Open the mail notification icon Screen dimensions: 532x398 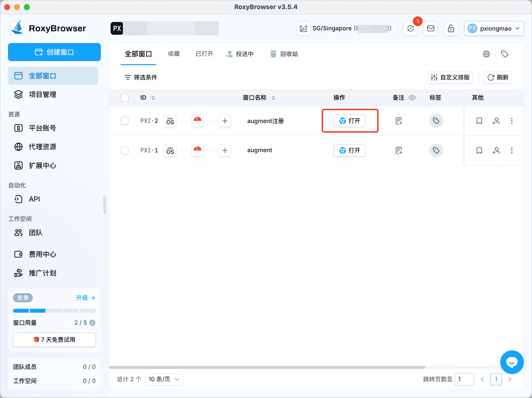click(431, 28)
